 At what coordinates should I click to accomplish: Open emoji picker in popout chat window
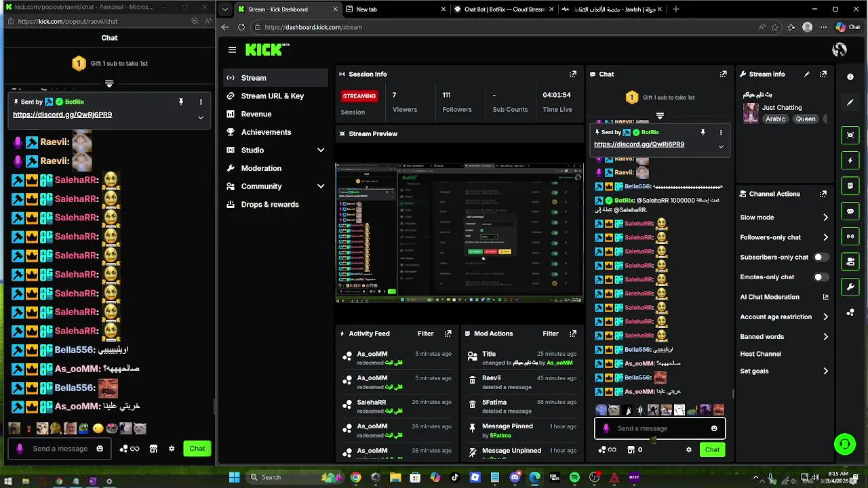click(100, 449)
